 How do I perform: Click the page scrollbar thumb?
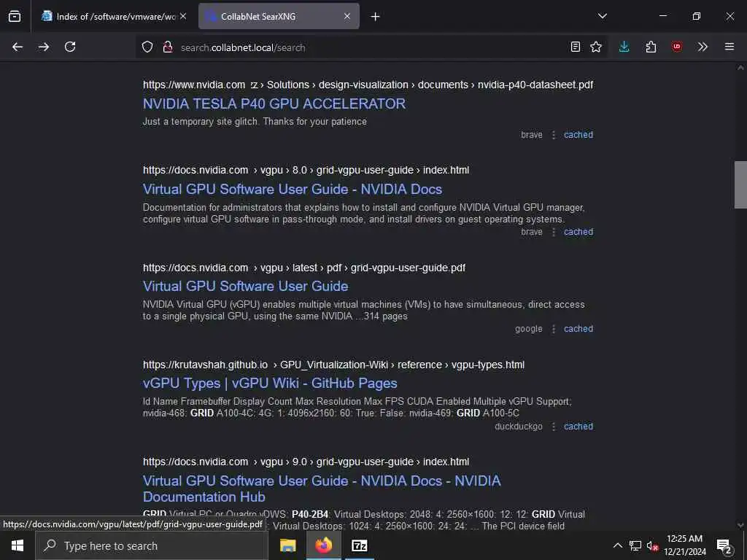tap(740, 184)
